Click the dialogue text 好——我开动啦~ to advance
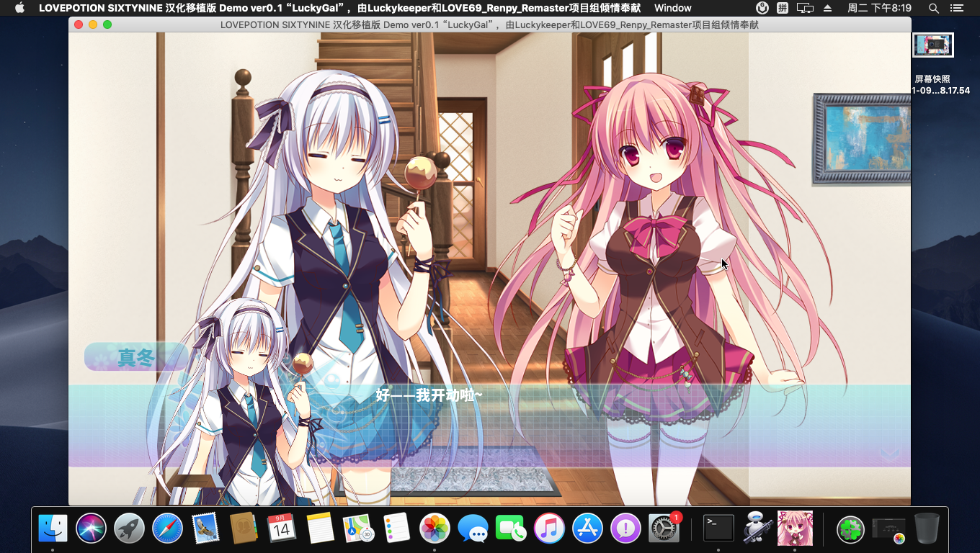 [x=429, y=395]
